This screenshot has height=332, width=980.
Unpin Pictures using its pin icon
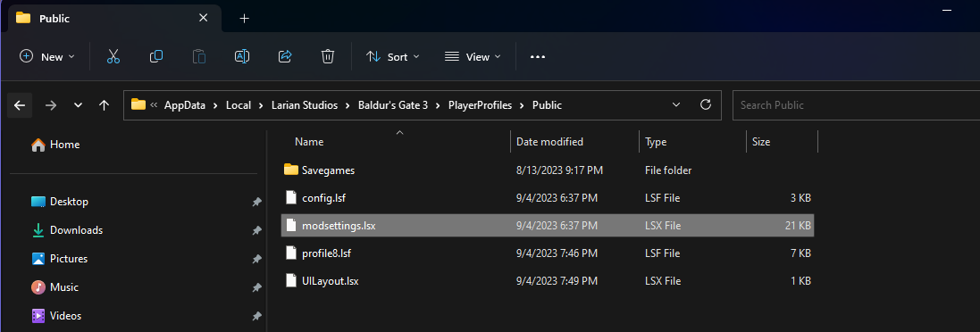256,259
